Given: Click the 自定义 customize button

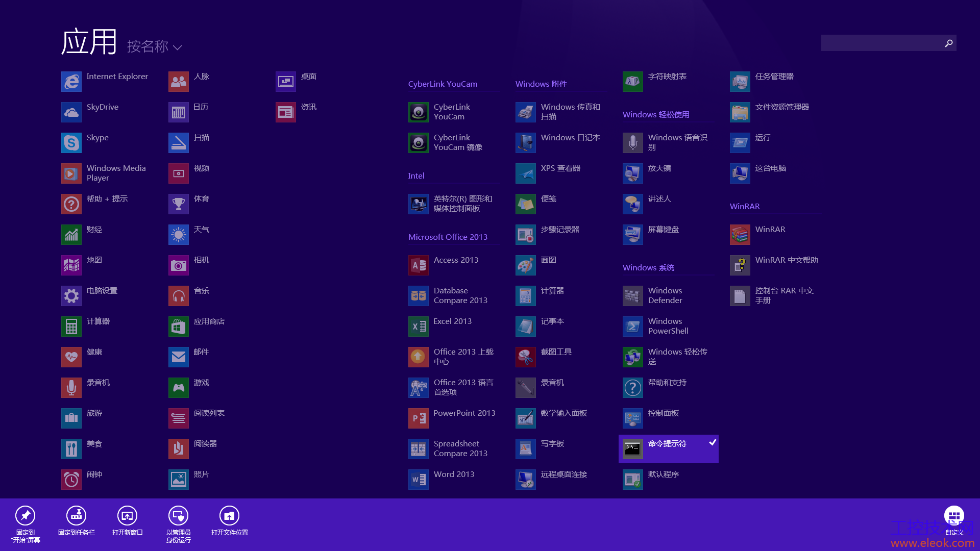Looking at the screenshot, I should [x=954, y=521].
